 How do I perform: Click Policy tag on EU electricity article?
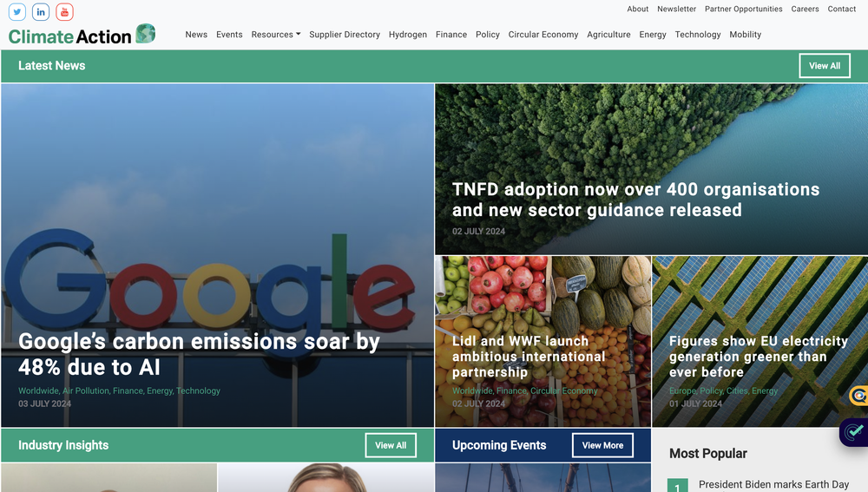point(712,390)
